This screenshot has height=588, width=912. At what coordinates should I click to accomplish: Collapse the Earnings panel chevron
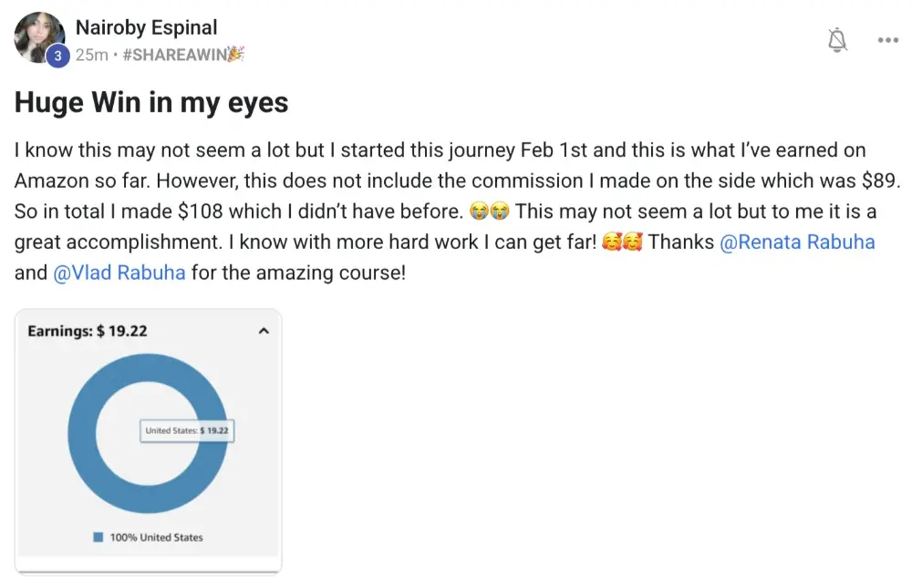(x=264, y=331)
